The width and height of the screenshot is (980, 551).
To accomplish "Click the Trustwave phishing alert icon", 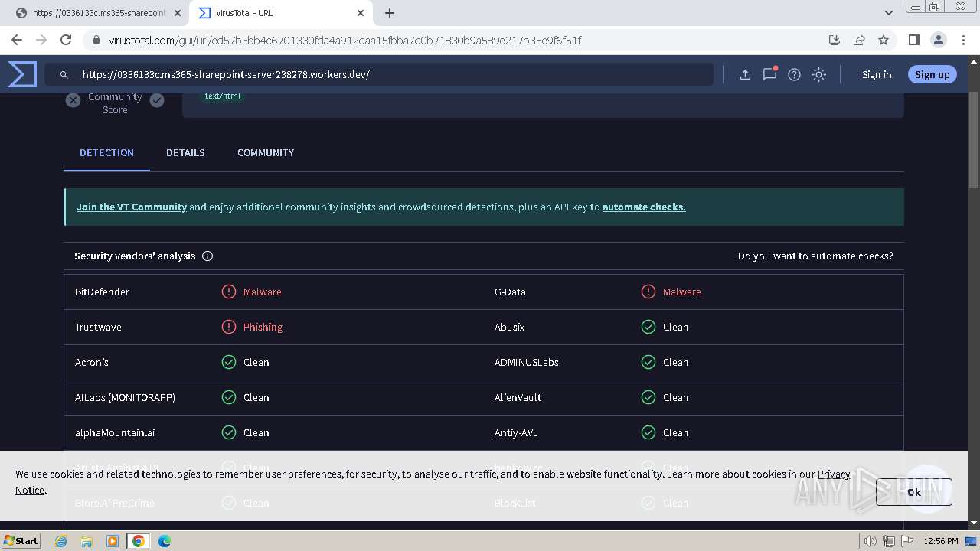I will (x=229, y=327).
